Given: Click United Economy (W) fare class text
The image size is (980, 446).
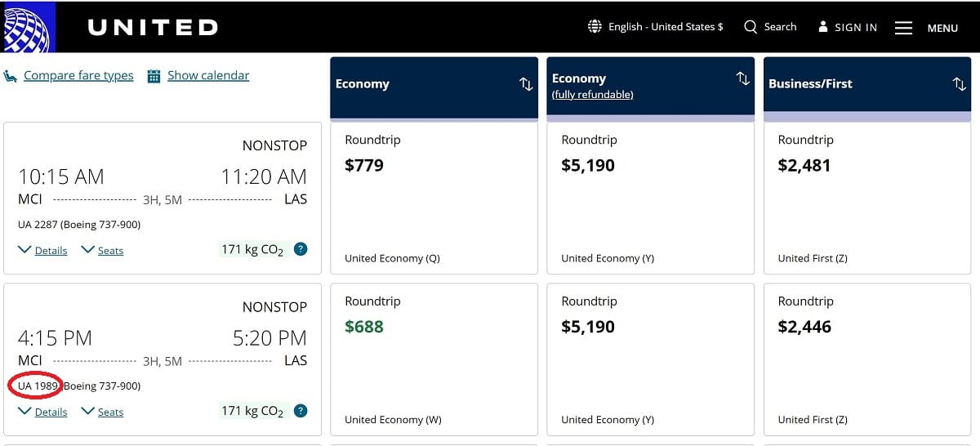Looking at the screenshot, I should (393, 420).
